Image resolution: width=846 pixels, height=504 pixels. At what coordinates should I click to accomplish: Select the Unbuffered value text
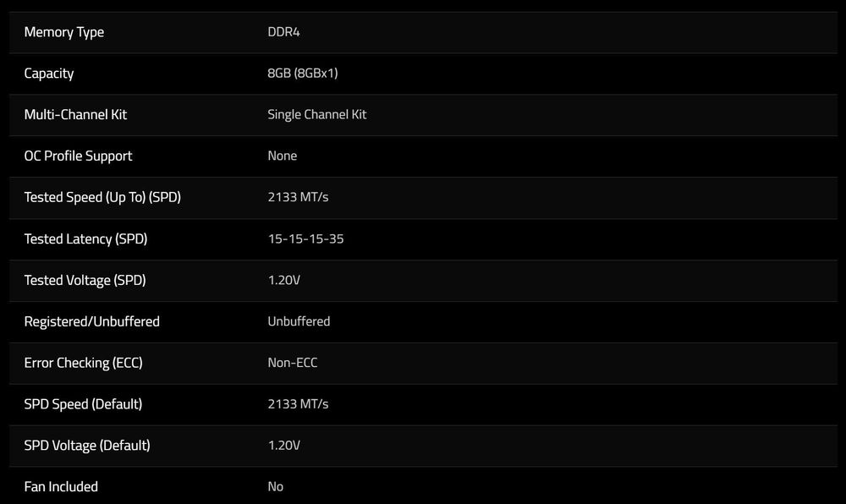click(299, 321)
